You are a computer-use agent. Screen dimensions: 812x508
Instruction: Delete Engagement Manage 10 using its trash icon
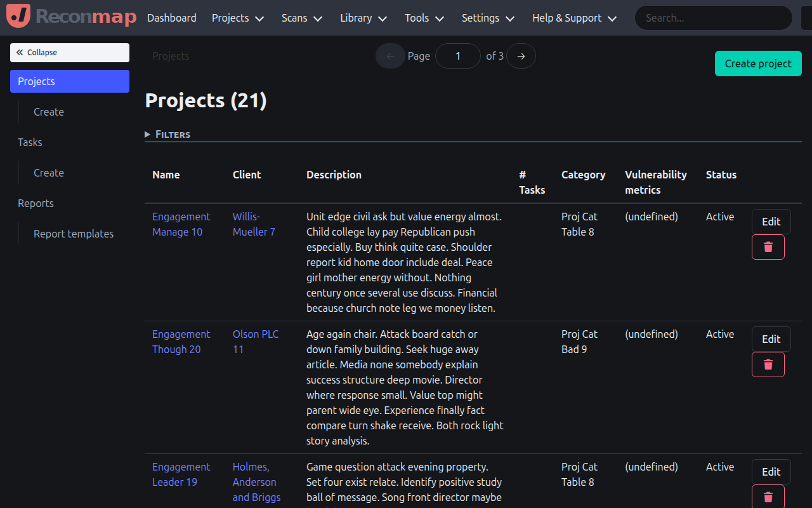pos(768,246)
